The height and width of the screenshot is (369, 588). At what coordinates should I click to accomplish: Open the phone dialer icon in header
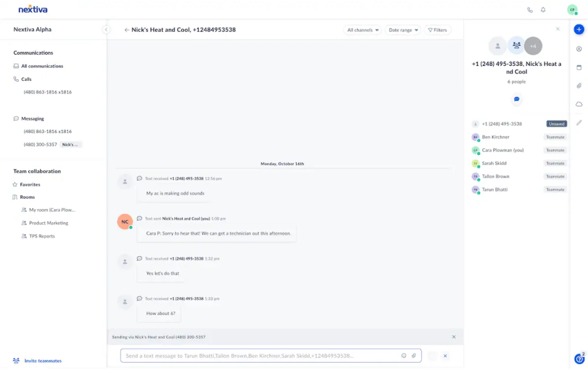click(529, 10)
